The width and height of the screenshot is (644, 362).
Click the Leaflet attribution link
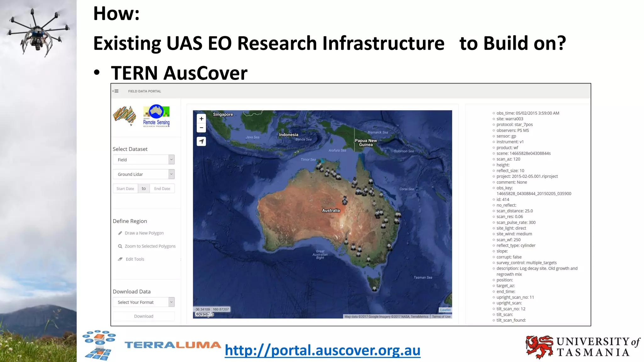[x=445, y=310]
